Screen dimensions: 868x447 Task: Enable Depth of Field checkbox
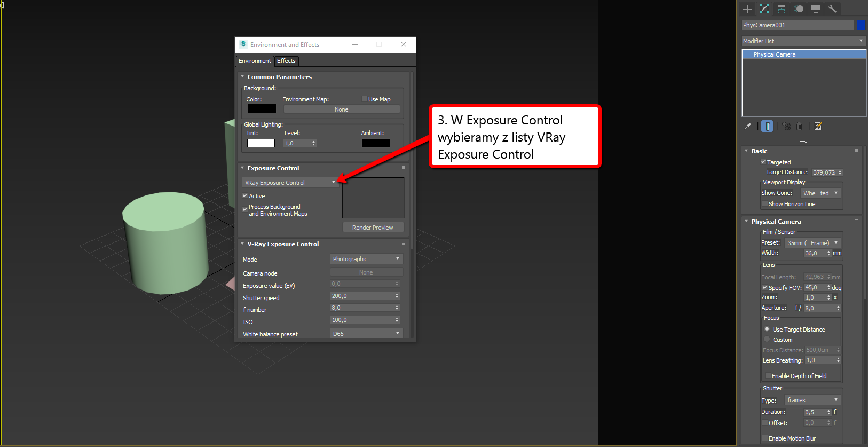point(768,376)
